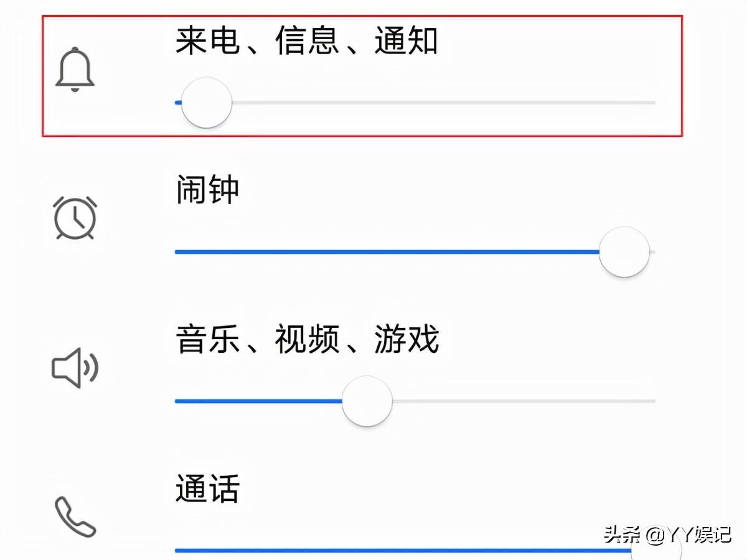
Task: Click the blue start of the ringtone slider
Action: [x=178, y=102]
